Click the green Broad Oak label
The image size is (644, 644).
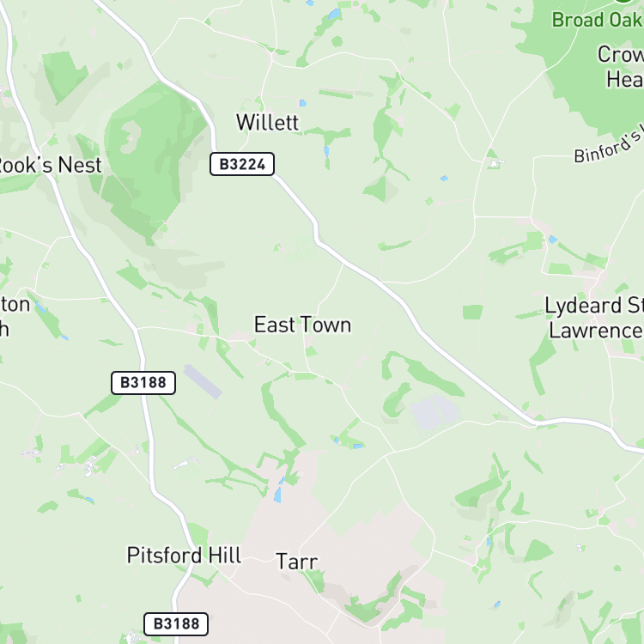(x=598, y=20)
